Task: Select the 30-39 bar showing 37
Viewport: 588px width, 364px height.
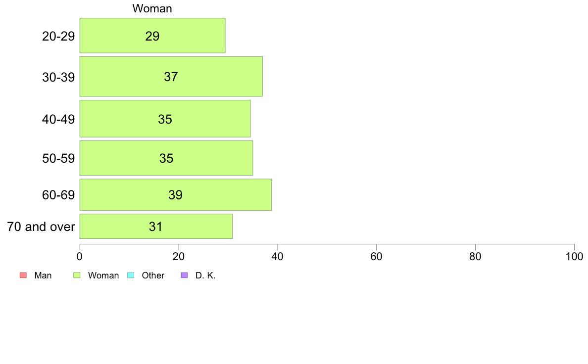Action: pyautogui.click(x=171, y=77)
